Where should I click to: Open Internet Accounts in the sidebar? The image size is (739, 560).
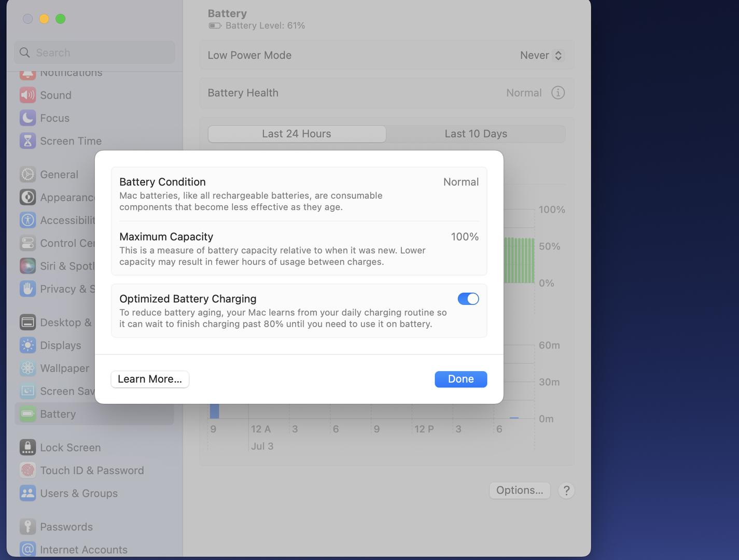[x=83, y=549]
